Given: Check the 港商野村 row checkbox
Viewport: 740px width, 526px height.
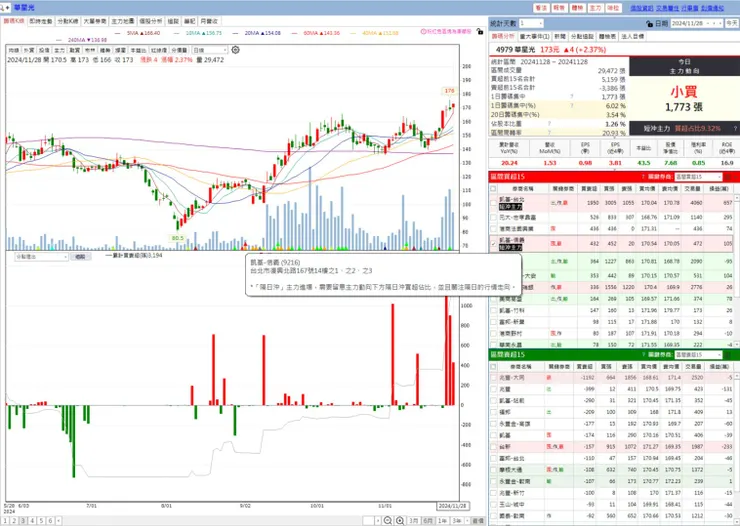Looking at the screenshot, I should point(494,334).
